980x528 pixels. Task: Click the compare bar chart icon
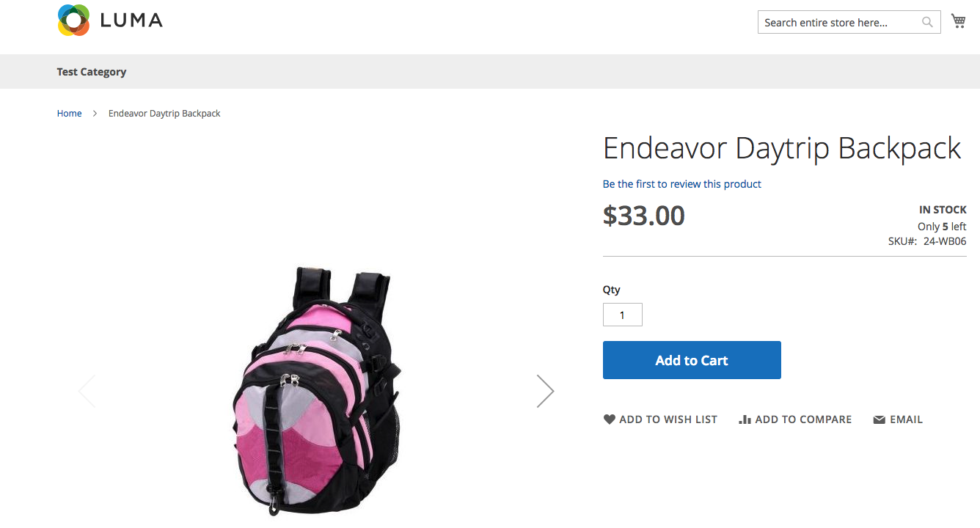tap(745, 419)
